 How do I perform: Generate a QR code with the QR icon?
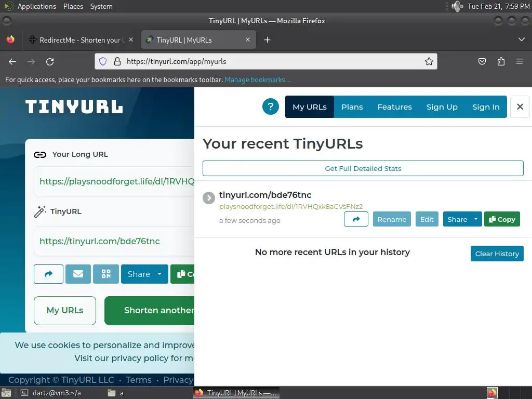[106, 274]
